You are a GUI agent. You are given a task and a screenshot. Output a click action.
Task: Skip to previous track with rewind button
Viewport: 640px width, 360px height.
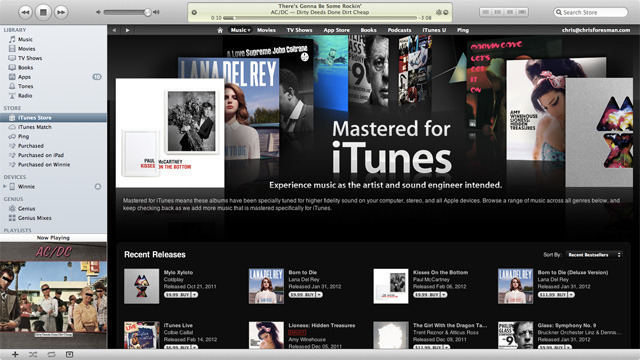(x=25, y=12)
